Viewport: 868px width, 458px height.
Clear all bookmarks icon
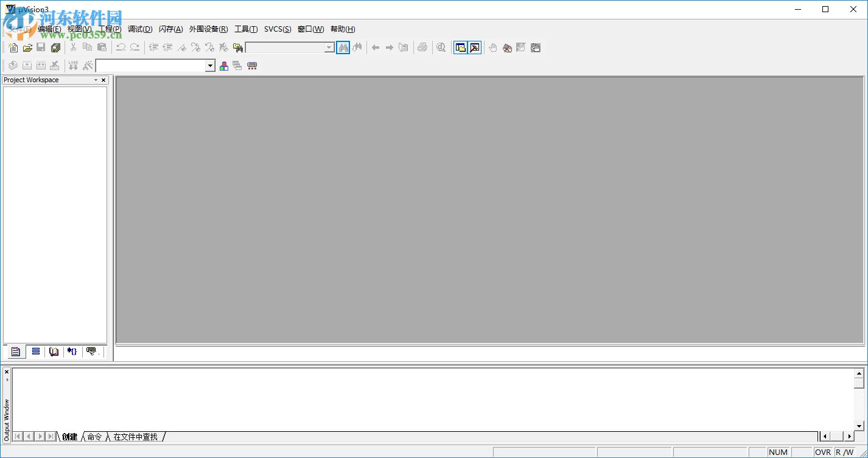(223, 48)
